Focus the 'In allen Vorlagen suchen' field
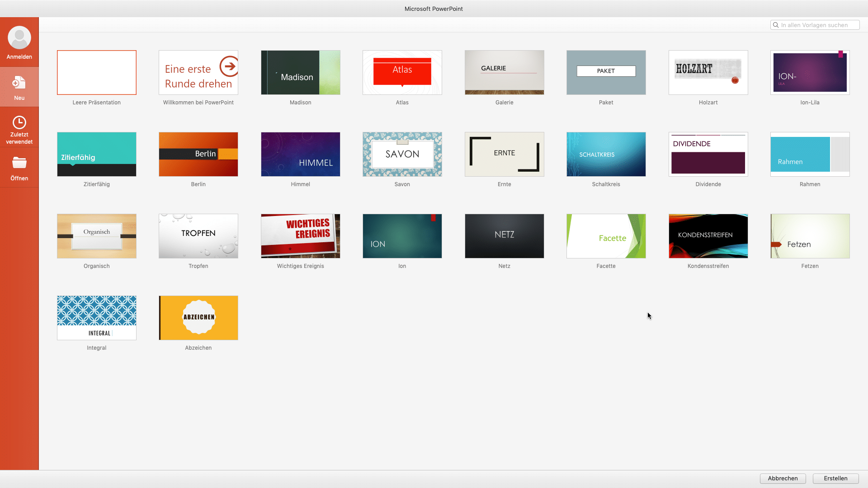868x488 pixels. click(815, 25)
